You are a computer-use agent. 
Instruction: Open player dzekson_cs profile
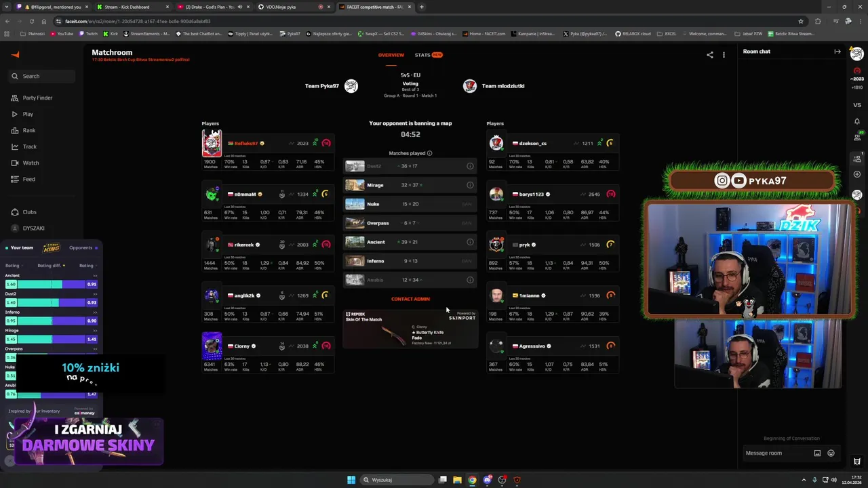pyautogui.click(x=533, y=144)
